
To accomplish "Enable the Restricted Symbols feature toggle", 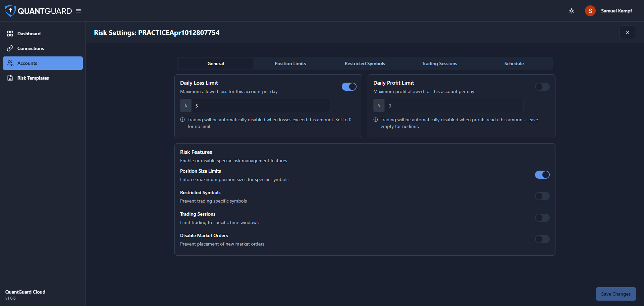I will pyautogui.click(x=542, y=196).
